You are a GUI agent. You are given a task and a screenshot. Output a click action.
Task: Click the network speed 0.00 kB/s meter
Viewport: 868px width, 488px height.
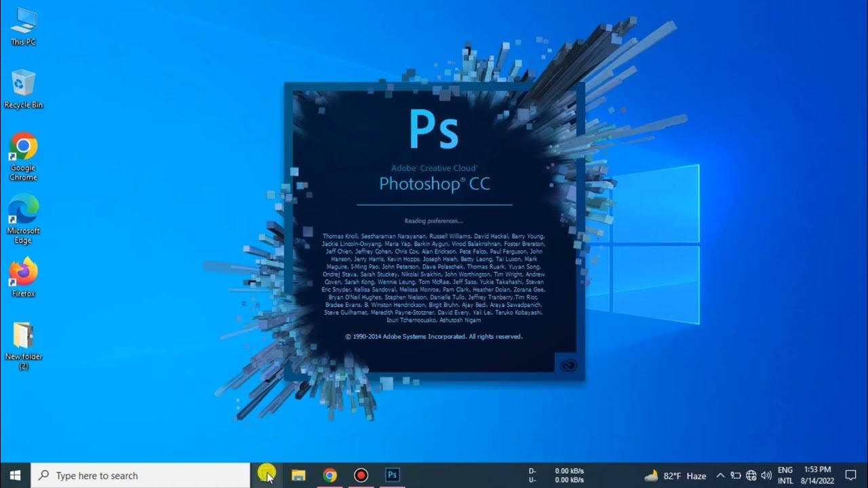point(556,476)
